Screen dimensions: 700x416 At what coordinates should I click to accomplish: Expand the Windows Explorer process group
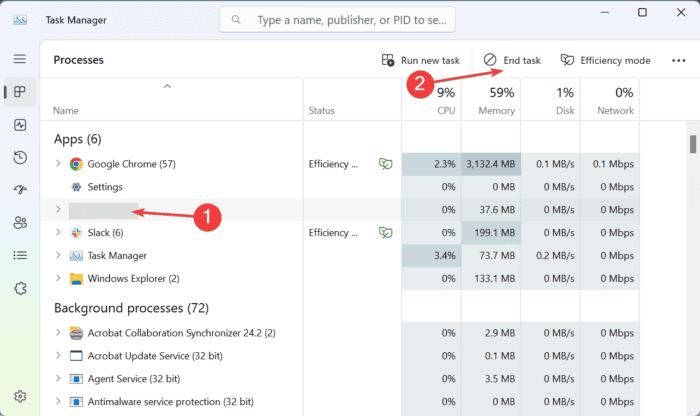[58, 278]
